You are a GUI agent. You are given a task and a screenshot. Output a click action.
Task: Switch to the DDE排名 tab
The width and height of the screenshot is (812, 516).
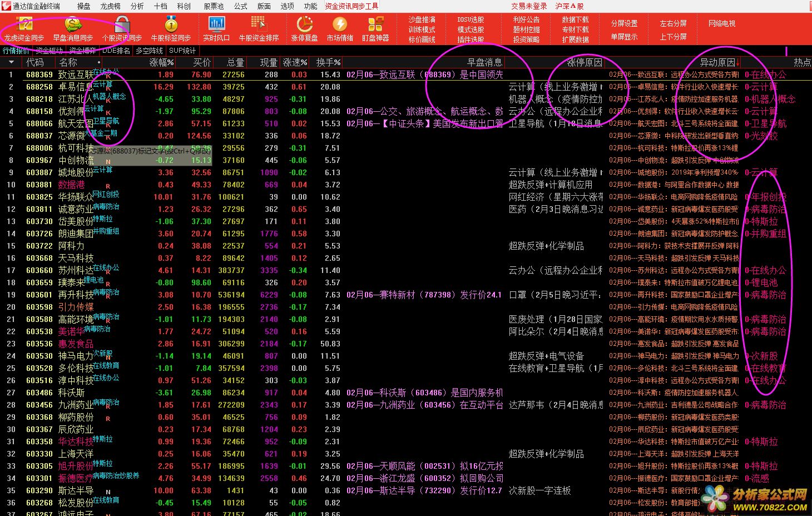[116, 51]
